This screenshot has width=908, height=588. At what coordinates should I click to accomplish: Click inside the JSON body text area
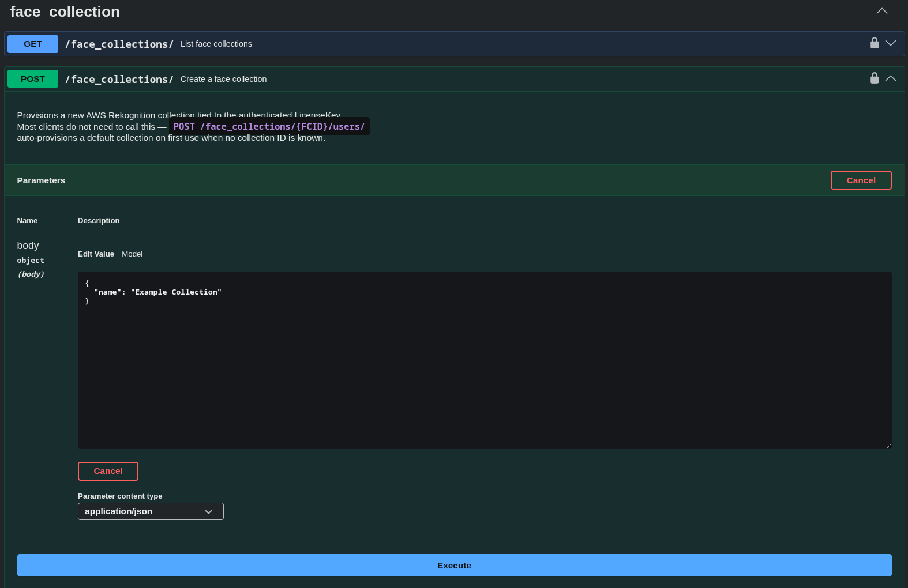485,360
